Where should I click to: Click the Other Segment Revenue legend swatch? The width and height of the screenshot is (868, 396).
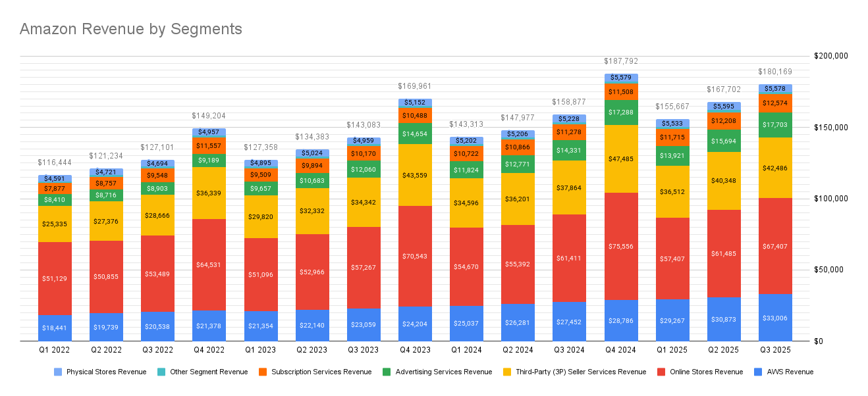tap(162, 372)
